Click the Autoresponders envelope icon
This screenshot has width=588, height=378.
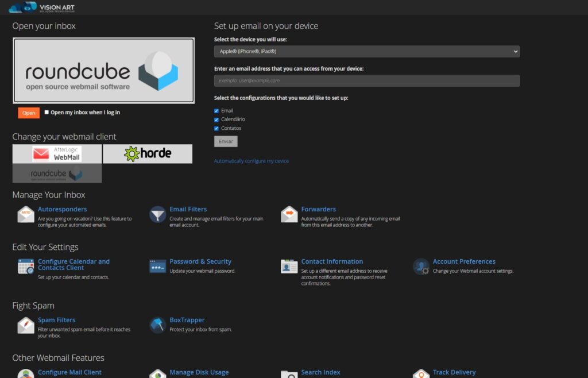point(26,214)
